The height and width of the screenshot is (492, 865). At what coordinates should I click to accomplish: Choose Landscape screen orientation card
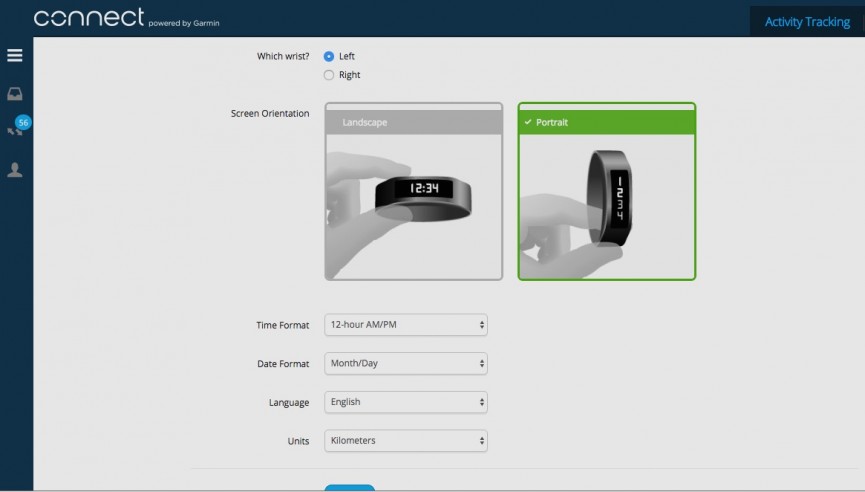click(414, 191)
